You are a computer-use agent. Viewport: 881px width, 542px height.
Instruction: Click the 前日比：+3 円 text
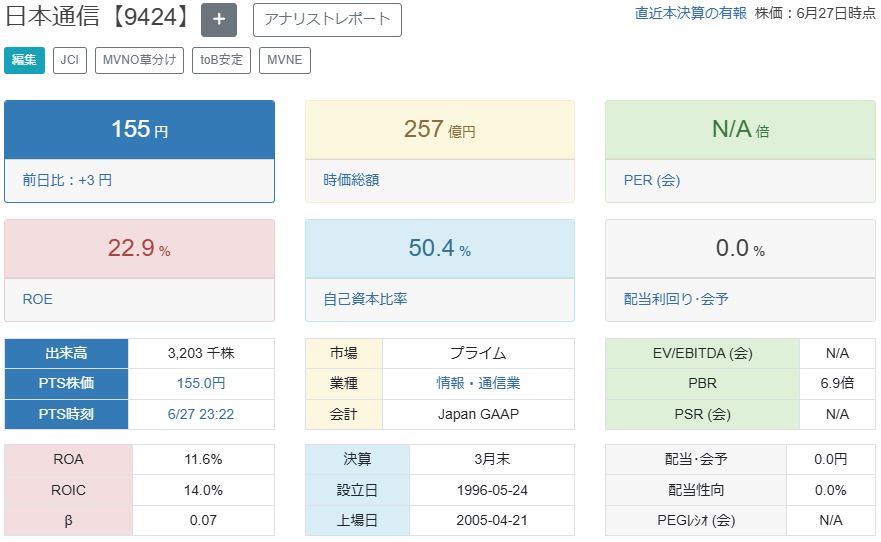[67, 180]
